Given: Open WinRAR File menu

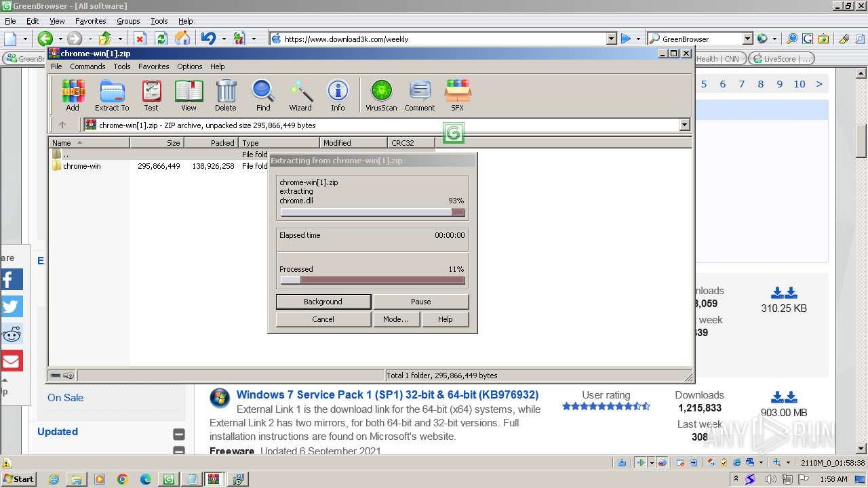Looking at the screenshot, I should tap(56, 66).
